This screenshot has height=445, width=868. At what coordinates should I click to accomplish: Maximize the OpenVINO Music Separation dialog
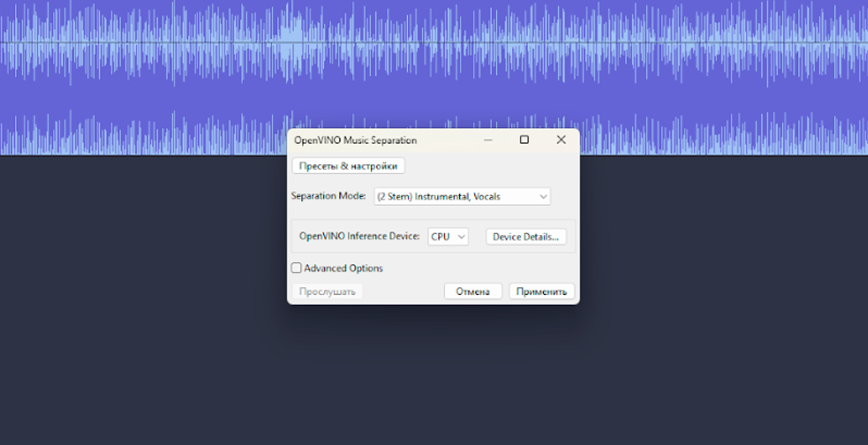click(x=524, y=140)
